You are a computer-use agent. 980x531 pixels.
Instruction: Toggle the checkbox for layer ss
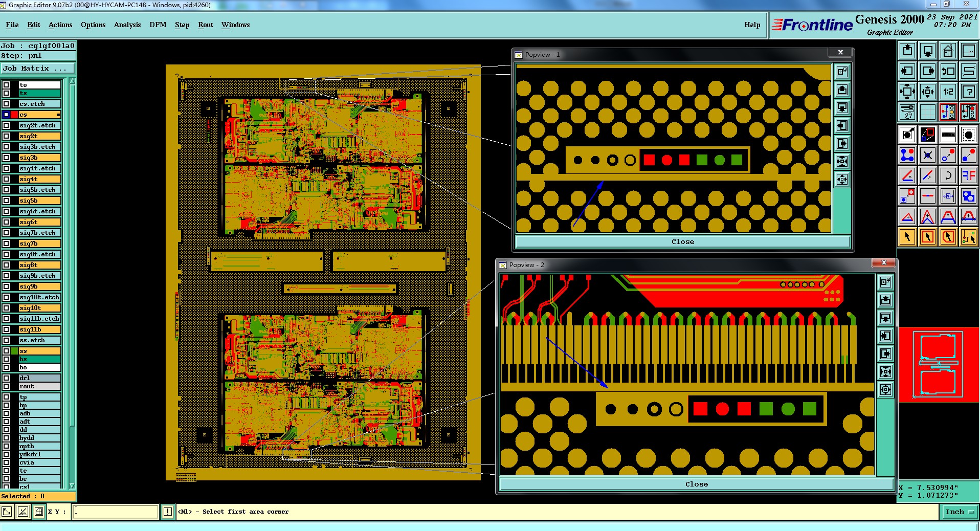6,351
